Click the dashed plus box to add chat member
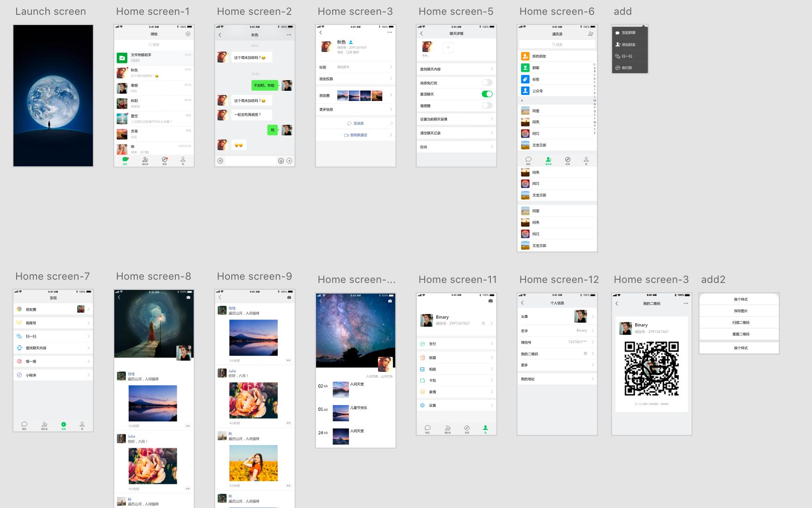The height and width of the screenshot is (508, 812). 448,47
